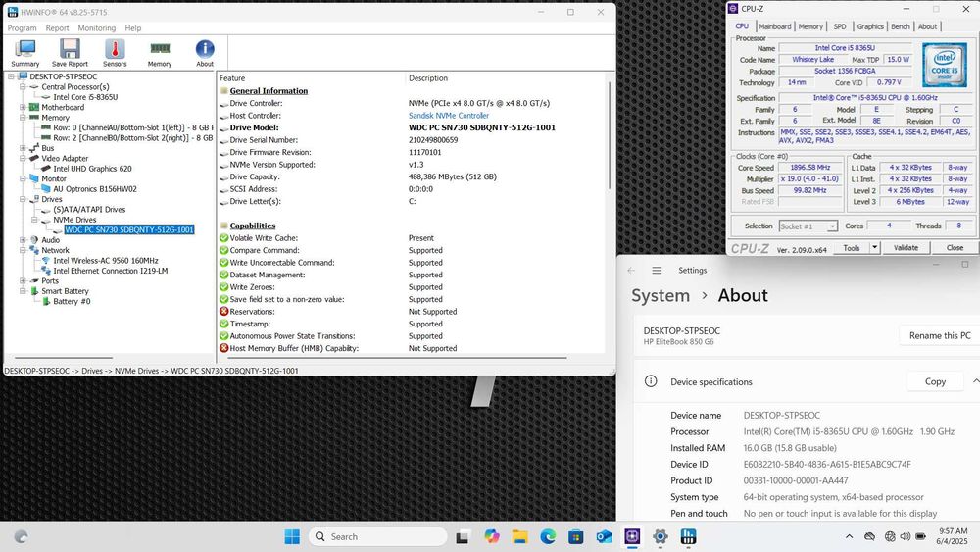980x552 pixels.
Task: Open the Windows Start menu
Action: pos(292,536)
